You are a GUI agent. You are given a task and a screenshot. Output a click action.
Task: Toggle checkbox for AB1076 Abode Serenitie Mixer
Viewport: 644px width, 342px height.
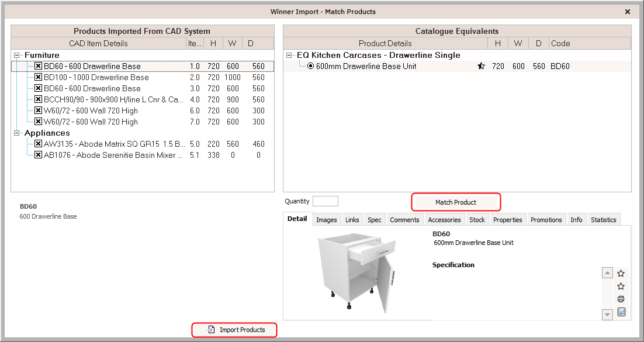tap(38, 155)
